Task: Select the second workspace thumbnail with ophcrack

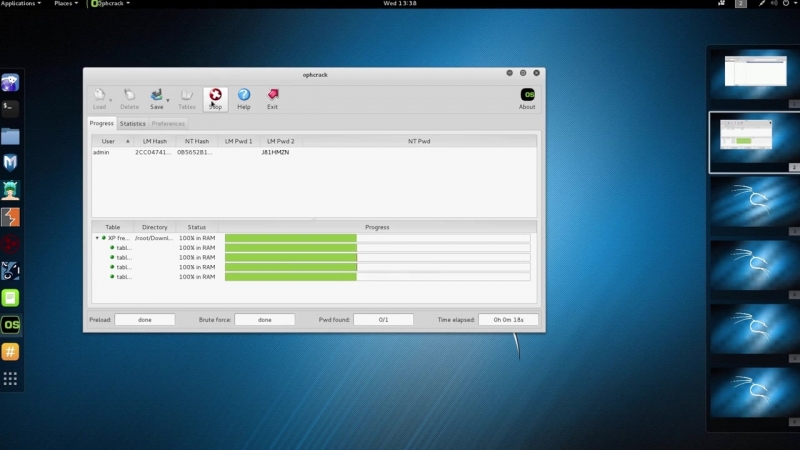Action: 755,142
